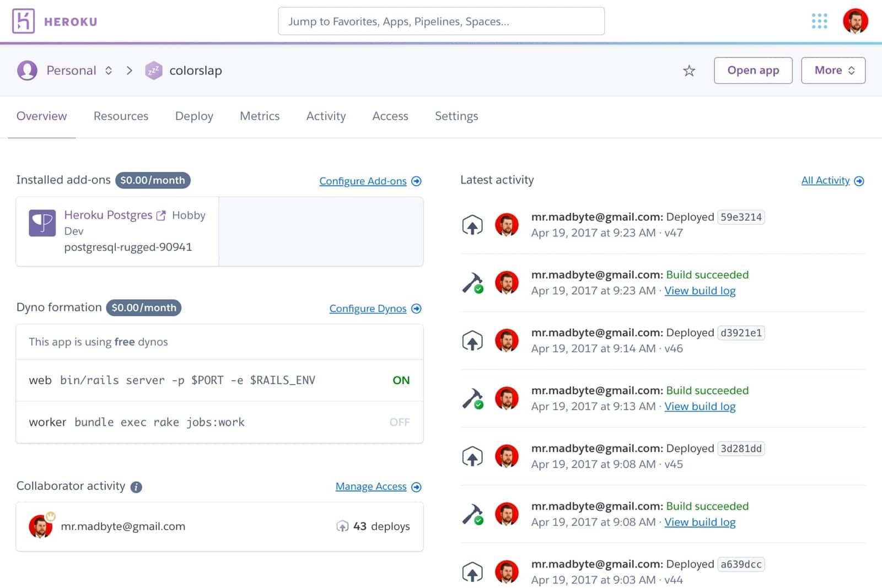This screenshot has width=882, height=588.
Task: Enable the worker dyno currently OFF
Action: (399, 422)
